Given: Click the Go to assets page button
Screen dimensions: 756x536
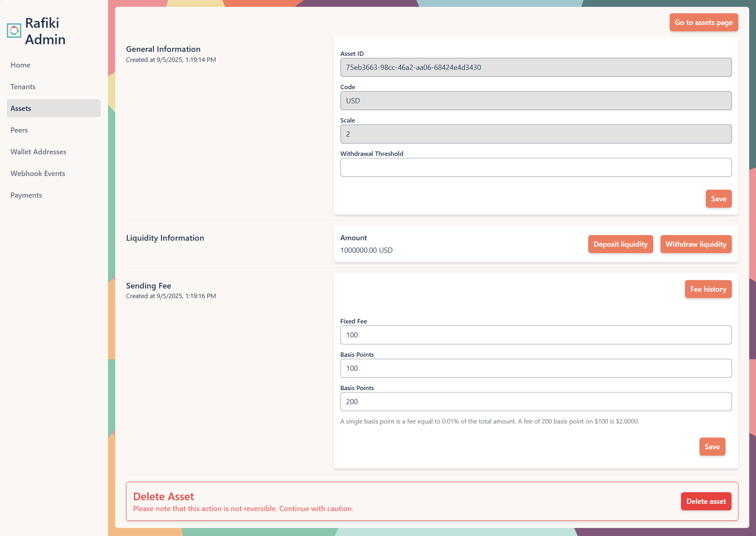Looking at the screenshot, I should point(703,22).
